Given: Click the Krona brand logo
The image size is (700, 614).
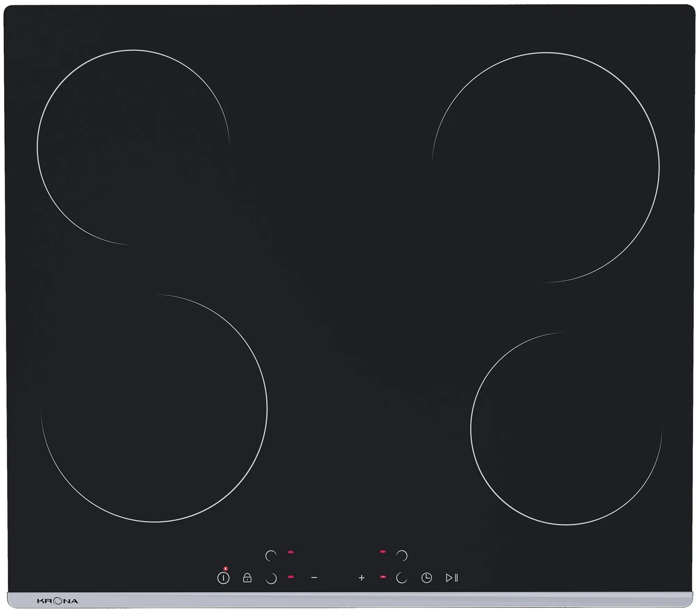Looking at the screenshot, I should [57, 601].
